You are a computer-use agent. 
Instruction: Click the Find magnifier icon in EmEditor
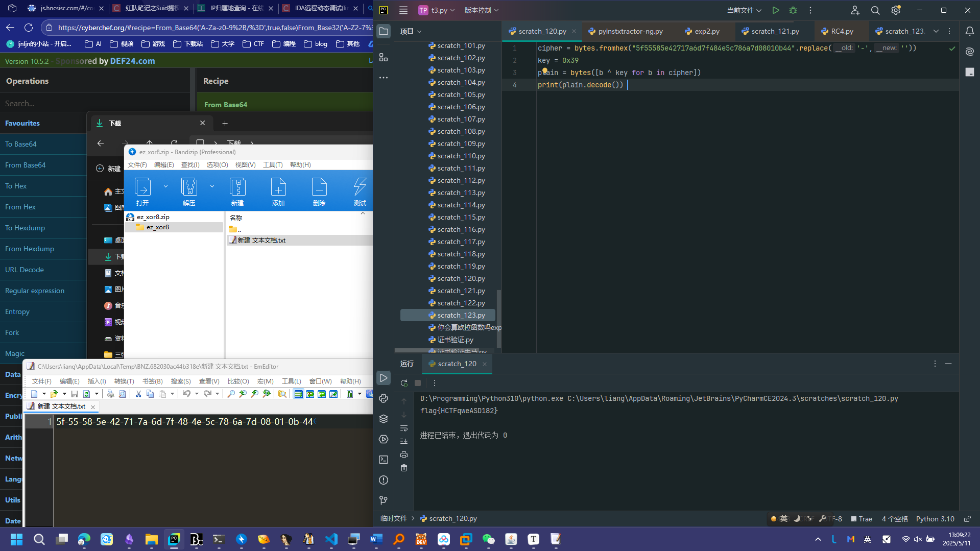point(231,394)
